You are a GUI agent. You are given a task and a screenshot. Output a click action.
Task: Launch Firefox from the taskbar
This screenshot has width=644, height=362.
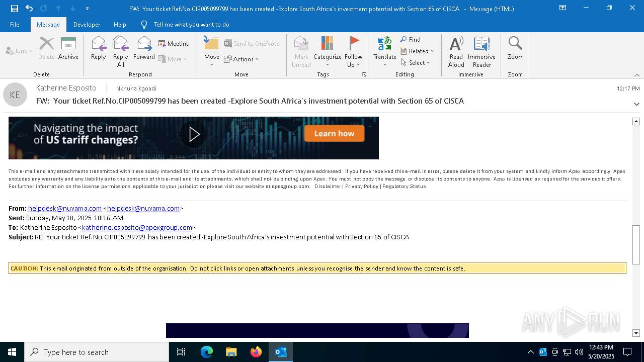[256, 352]
